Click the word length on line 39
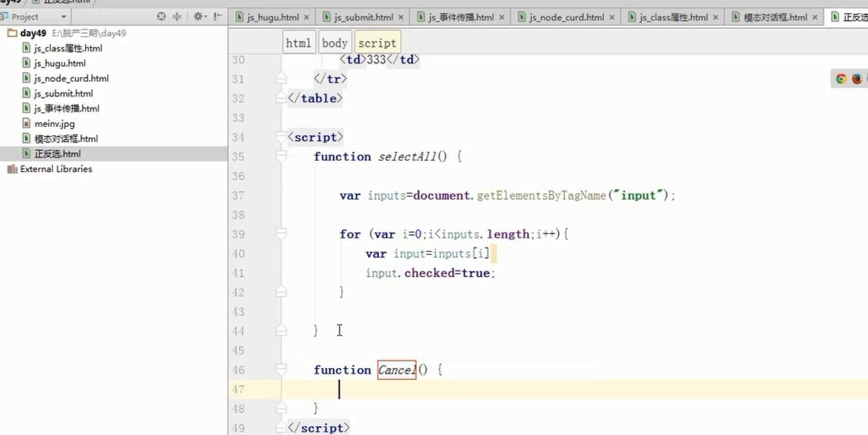 (x=508, y=234)
